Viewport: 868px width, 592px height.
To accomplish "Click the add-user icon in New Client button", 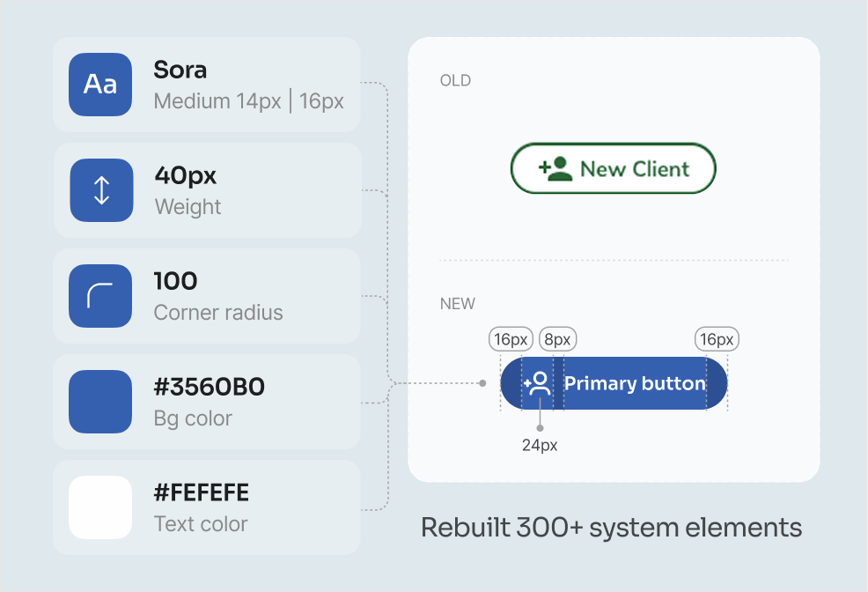I will pyautogui.click(x=555, y=169).
